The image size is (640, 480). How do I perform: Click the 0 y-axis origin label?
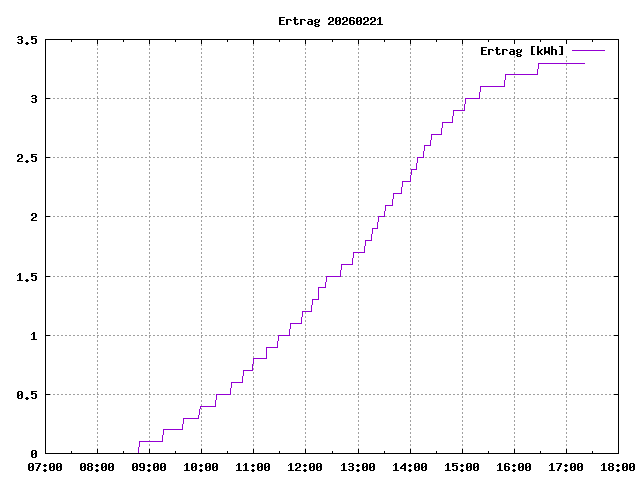pyautogui.click(x=34, y=454)
